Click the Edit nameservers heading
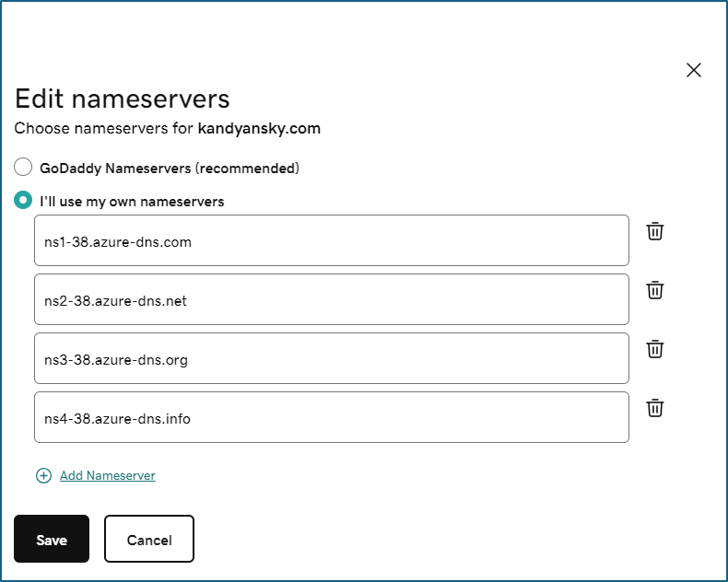 [123, 99]
